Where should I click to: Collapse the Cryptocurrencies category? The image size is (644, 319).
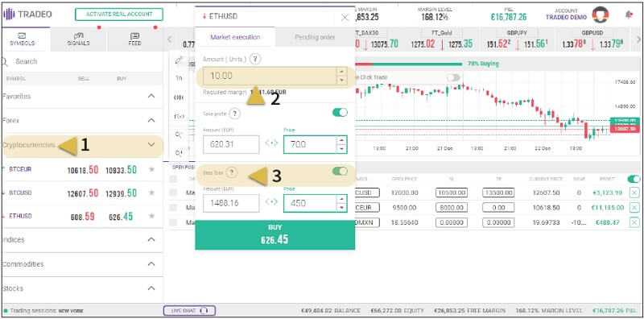pos(151,144)
